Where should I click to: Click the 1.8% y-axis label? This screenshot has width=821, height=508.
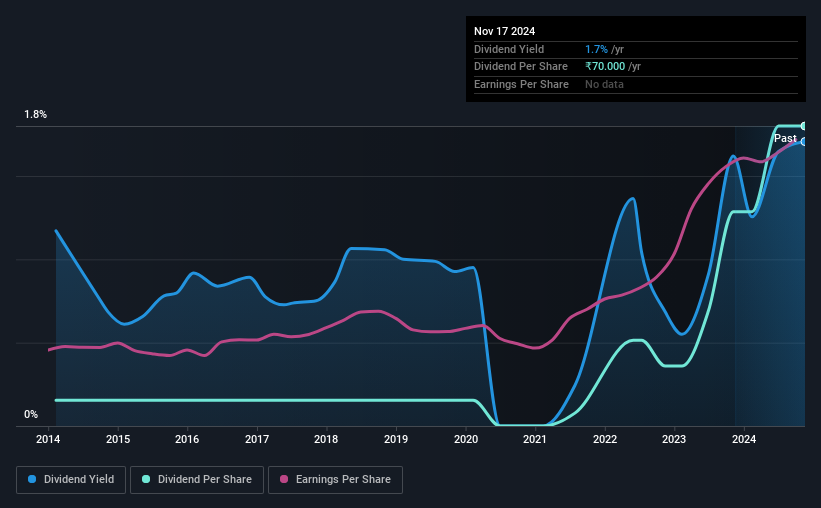coord(36,114)
